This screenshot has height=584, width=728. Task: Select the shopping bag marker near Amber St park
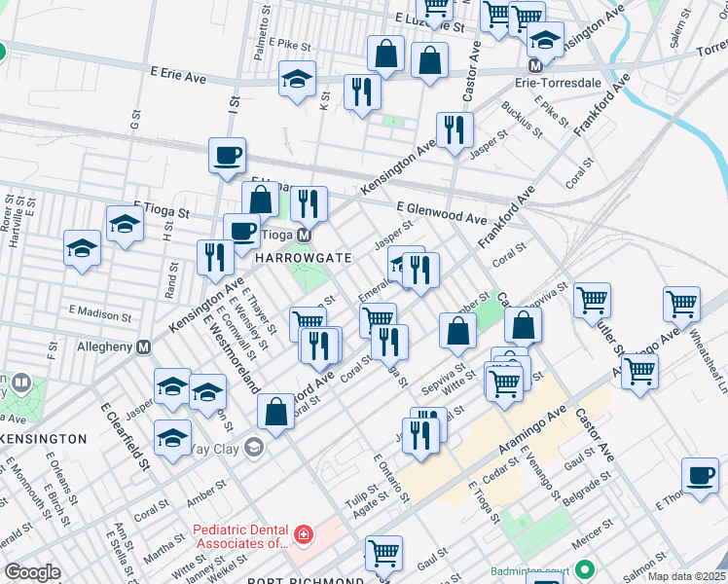coord(457,332)
